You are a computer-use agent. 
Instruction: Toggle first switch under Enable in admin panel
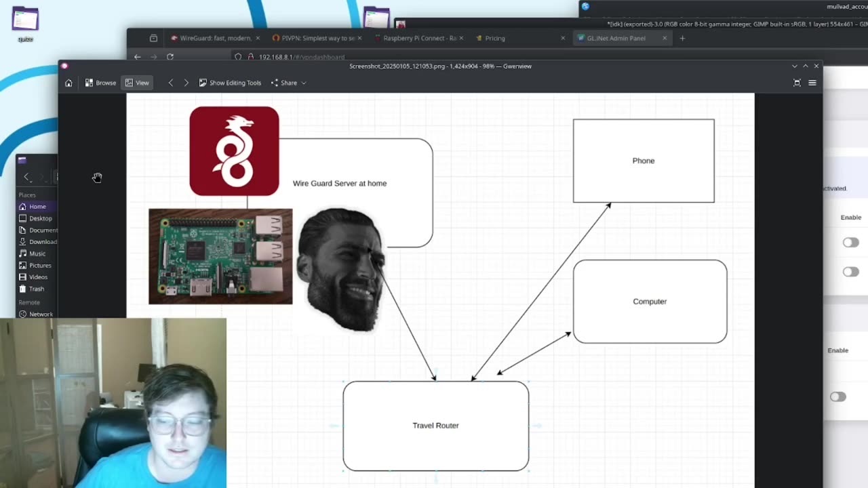point(850,243)
